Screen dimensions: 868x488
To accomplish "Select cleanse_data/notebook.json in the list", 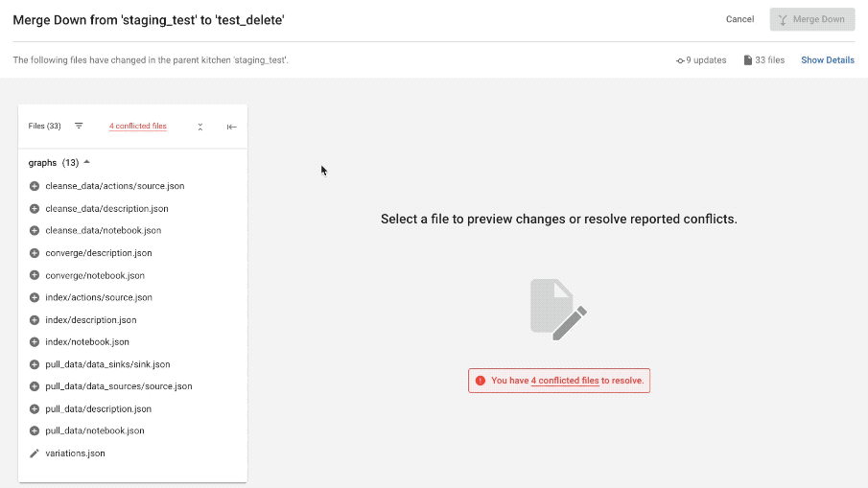I will (x=103, y=230).
